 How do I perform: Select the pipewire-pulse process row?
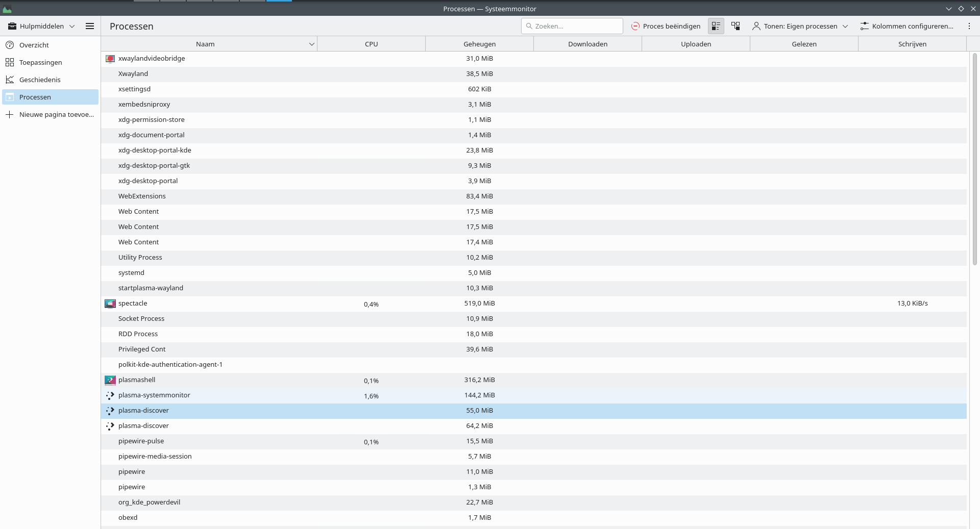click(533, 441)
